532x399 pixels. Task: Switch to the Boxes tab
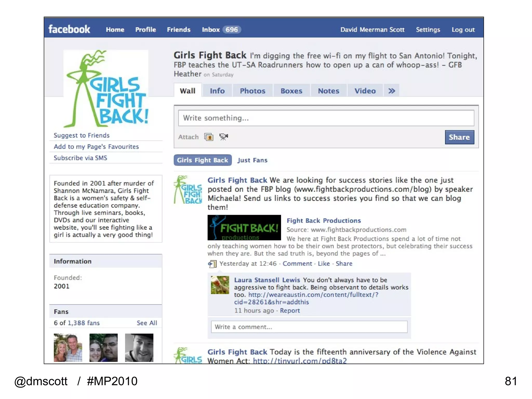[291, 91]
